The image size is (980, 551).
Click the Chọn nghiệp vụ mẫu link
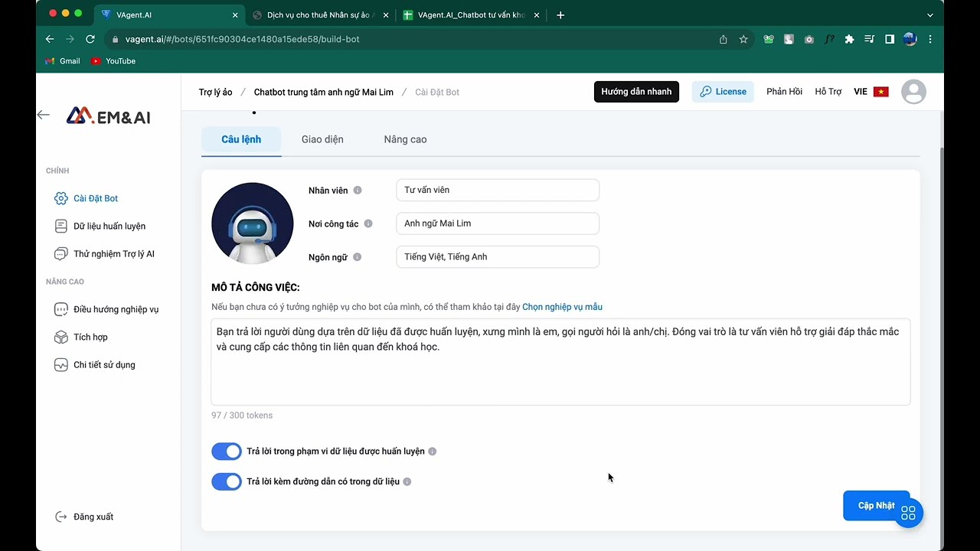click(x=562, y=307)
